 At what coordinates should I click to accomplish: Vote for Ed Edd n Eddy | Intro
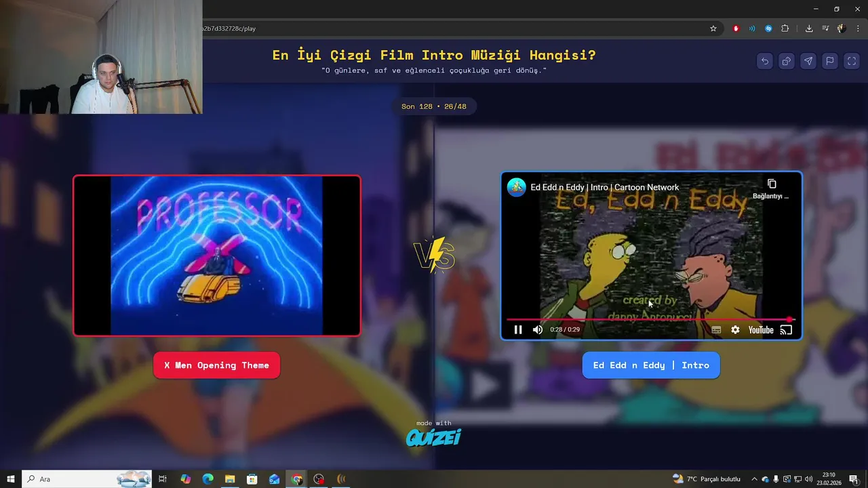point(651,365)
